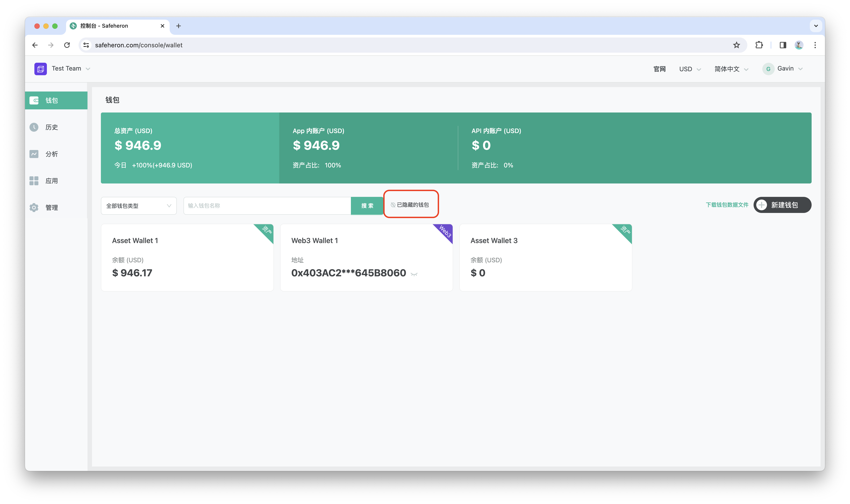Open the History clock icon in sidebar

tap(34, 127)
